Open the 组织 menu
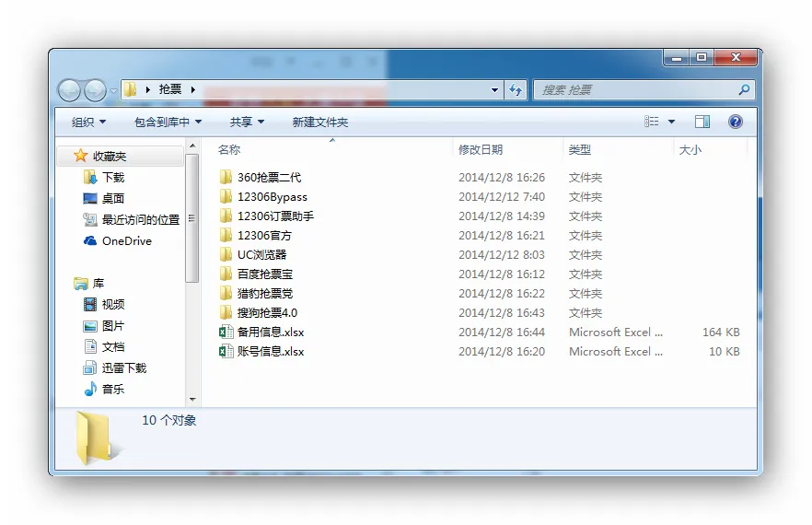 [x=88, y=122]
